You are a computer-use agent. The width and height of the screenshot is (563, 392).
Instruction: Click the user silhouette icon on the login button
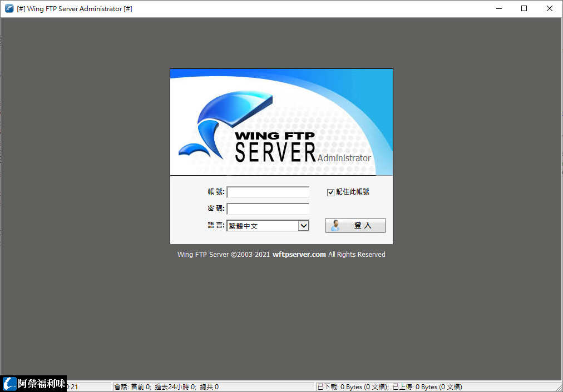(x=335, y=225)
